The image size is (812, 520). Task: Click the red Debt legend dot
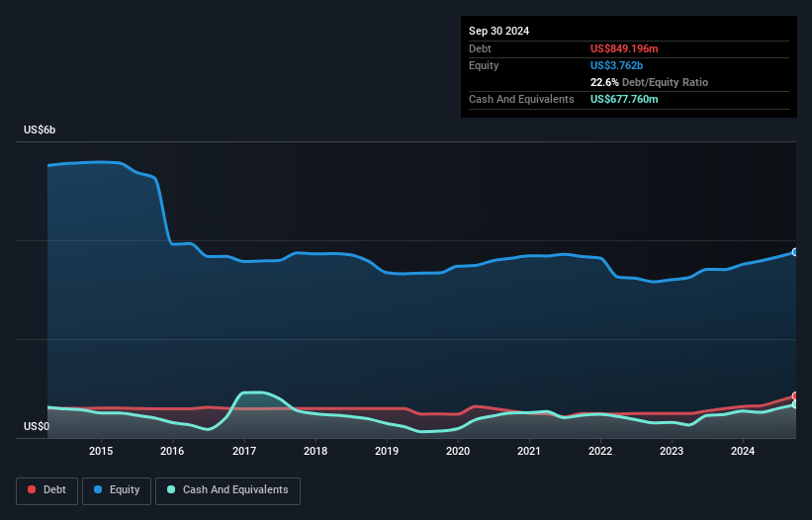(x=32, y=489)
